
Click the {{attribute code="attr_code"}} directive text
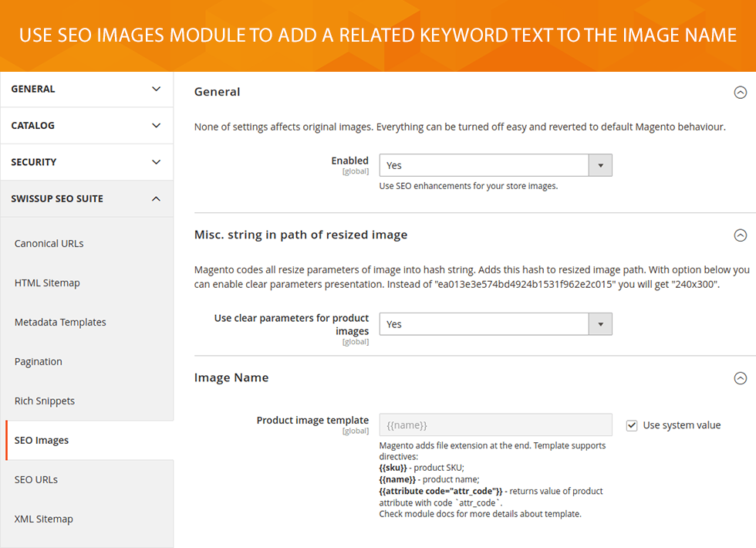click(x=440, y=491)
